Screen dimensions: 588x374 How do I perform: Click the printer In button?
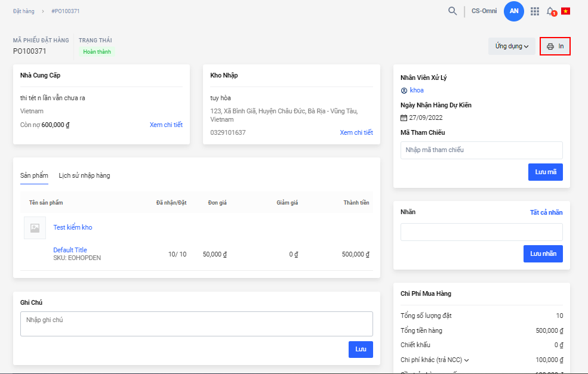coord(555,47)
